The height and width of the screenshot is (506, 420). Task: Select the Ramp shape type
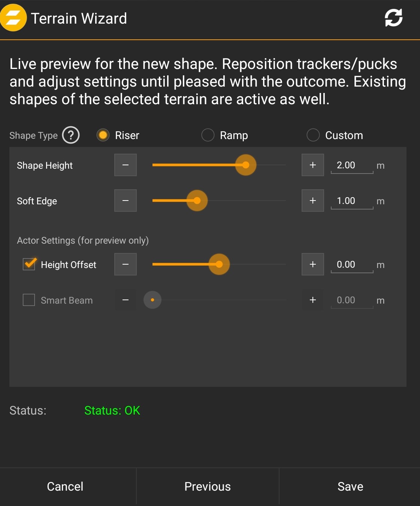208,135
